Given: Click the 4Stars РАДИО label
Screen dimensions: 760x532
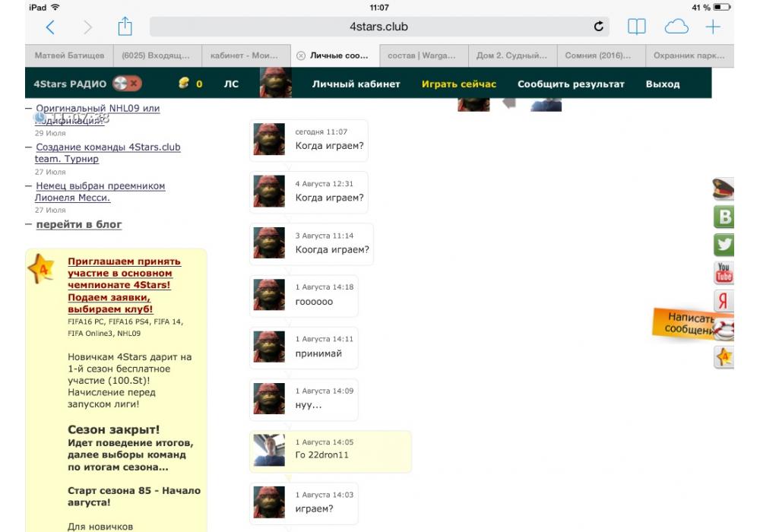Looking at the screenshot, I should (70, 84).
